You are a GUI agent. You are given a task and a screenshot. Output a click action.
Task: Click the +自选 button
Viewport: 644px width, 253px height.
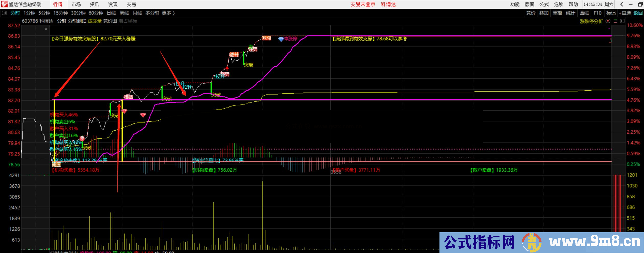625,13
